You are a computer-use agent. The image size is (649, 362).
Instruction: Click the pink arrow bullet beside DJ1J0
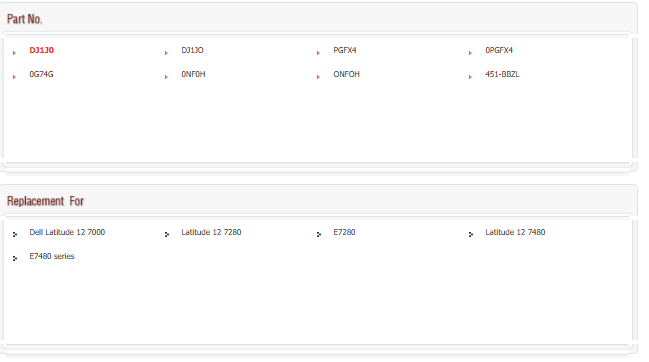[14, 53]
